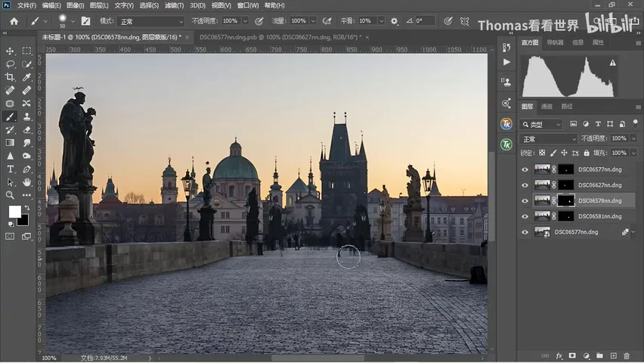Expand the layer blending mode dropdown

[x=548, y=139]
